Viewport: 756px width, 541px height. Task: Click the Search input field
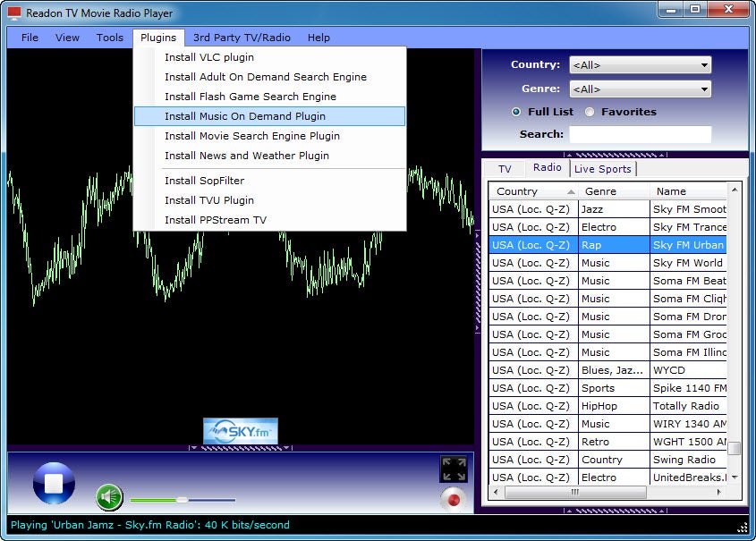640,134
